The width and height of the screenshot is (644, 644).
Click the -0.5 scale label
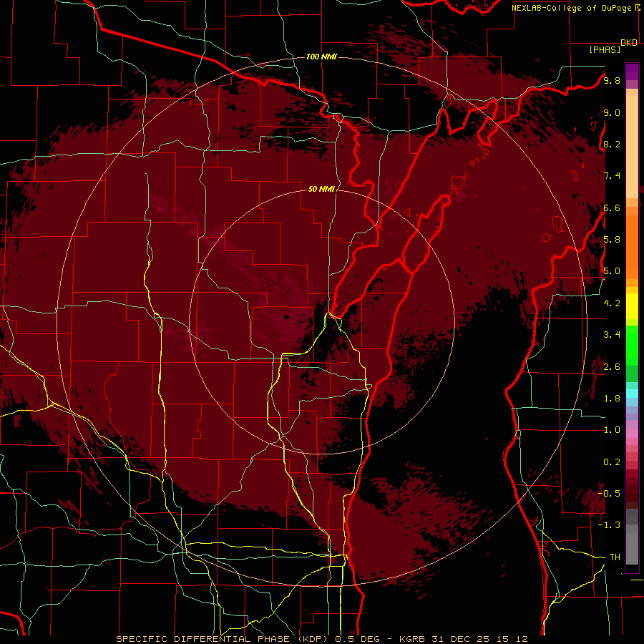coord(609,493)
